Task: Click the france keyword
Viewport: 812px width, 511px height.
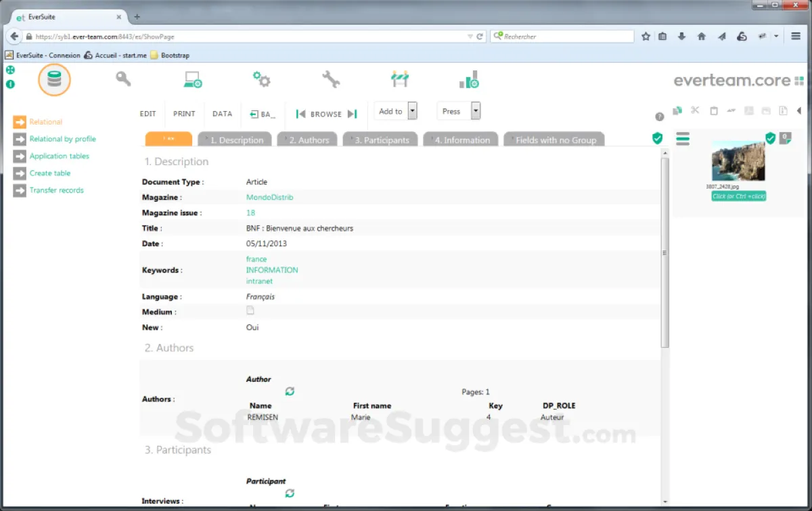Action: [x=256, y=259]
